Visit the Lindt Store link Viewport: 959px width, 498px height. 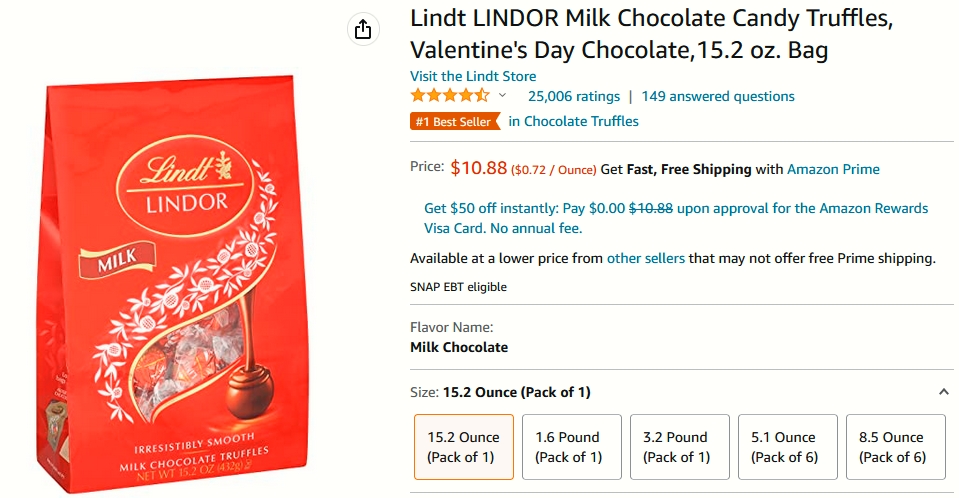coord(473,76)
